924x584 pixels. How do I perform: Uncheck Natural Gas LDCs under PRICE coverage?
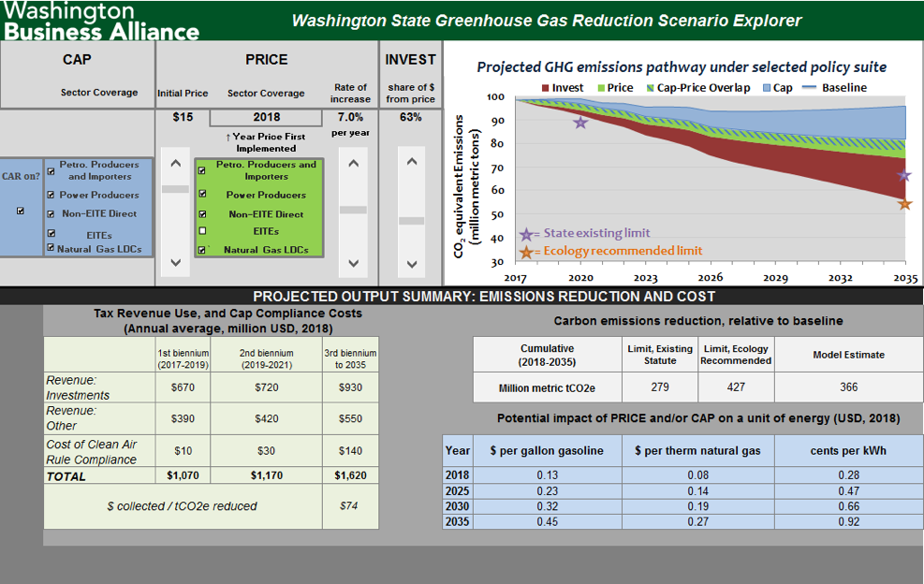[201, 250]
